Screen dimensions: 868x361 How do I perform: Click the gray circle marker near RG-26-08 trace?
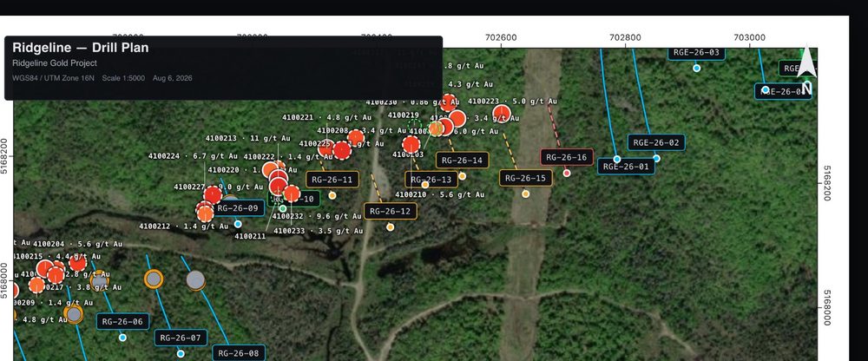[x=195, y=280]
